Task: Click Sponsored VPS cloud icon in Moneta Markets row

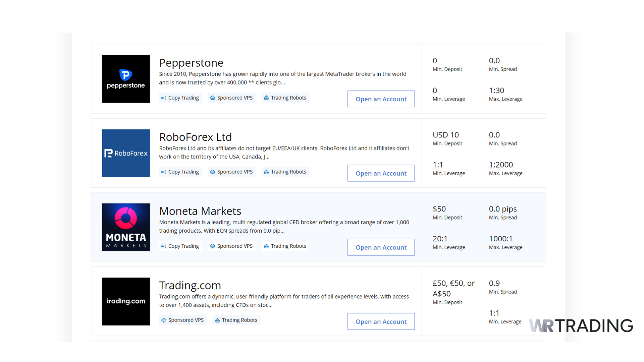Action: (213, 246)
